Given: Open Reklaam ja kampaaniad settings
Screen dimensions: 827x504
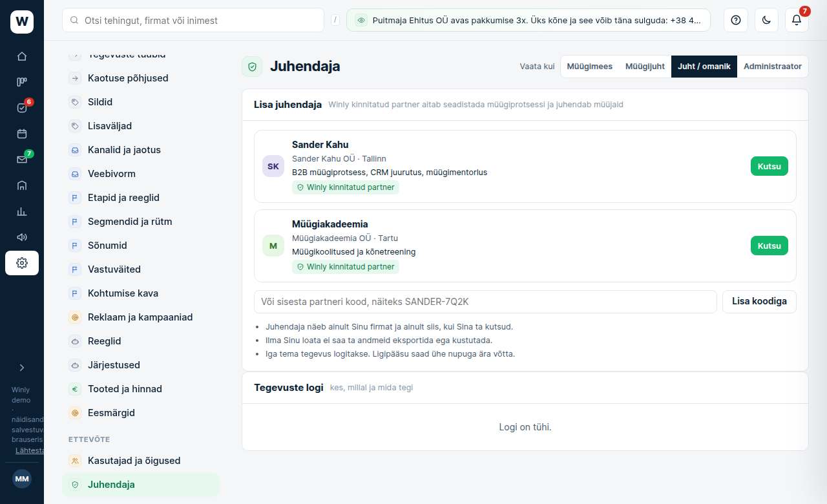Looking at the screenshot, I should pos(141,317).
